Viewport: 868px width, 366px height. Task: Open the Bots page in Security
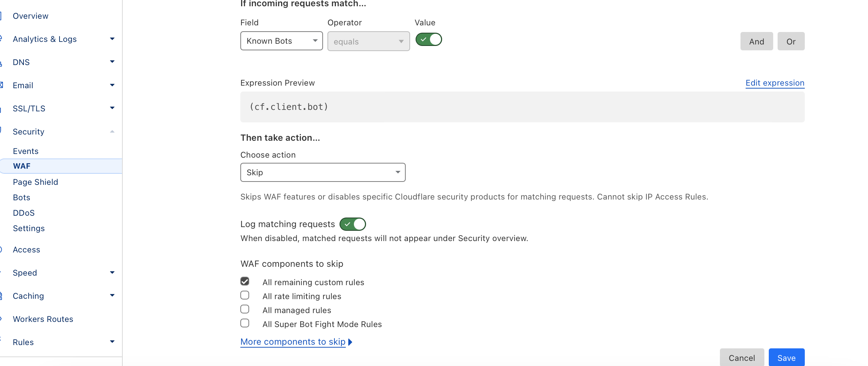tap(22, 197)
